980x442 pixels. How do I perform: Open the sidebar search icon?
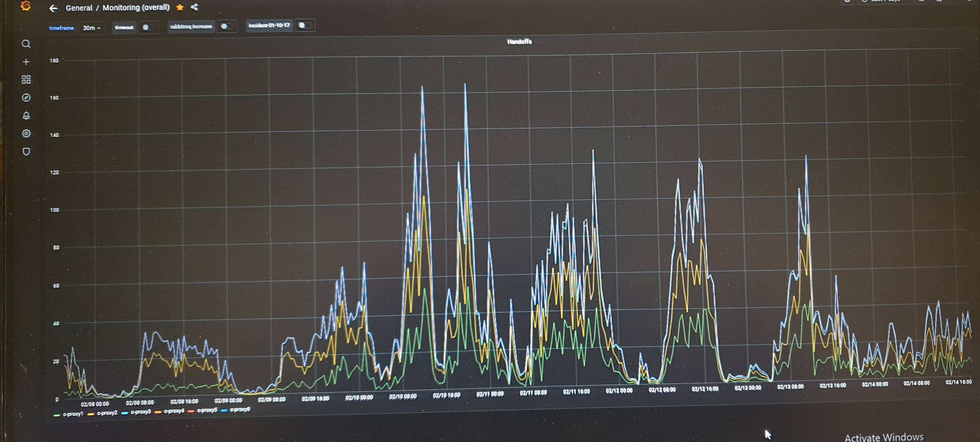[x=26, y=44]
